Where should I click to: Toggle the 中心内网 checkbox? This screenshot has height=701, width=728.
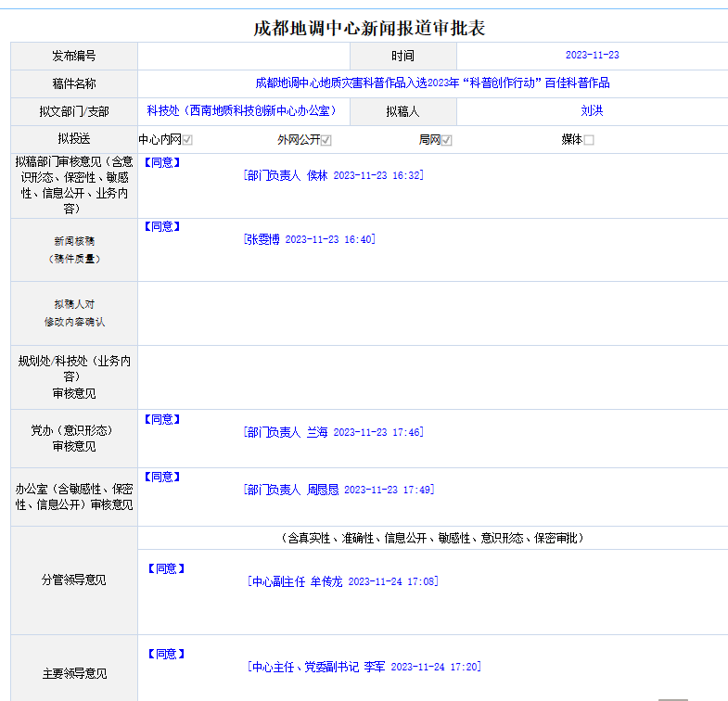(x=187, y=140)
